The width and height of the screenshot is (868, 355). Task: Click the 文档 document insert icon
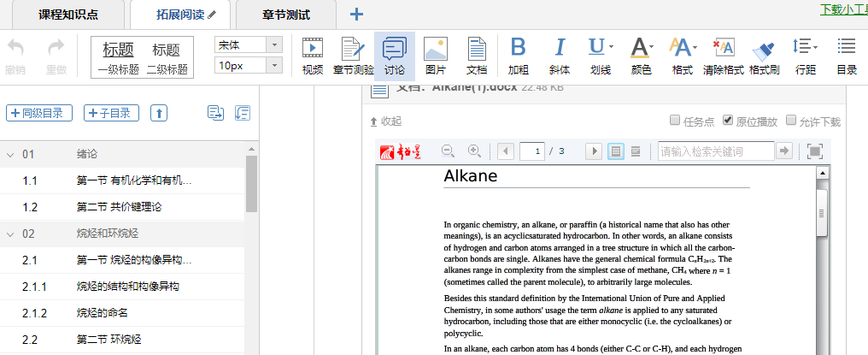coord(477,56)
